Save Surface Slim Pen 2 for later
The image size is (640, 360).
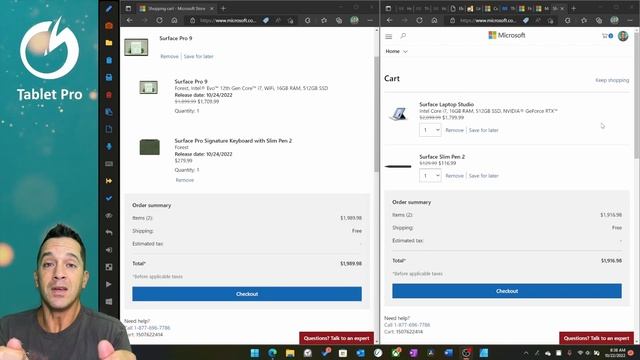[484, 176]
